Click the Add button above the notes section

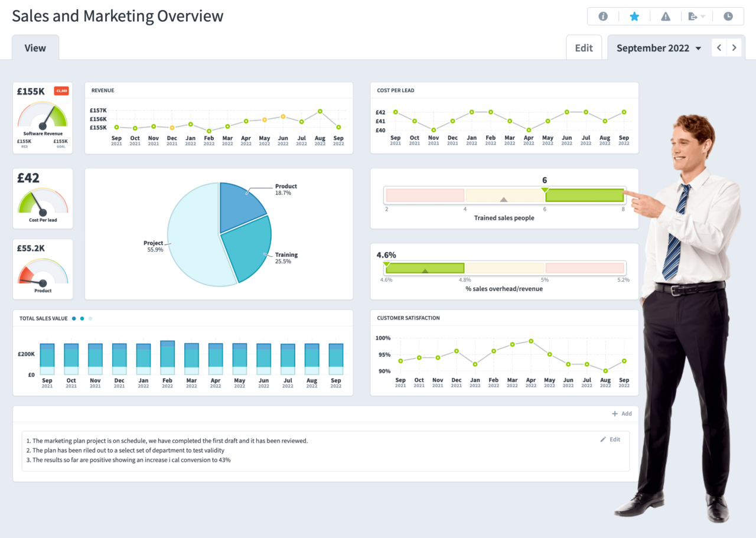(621, 413)
